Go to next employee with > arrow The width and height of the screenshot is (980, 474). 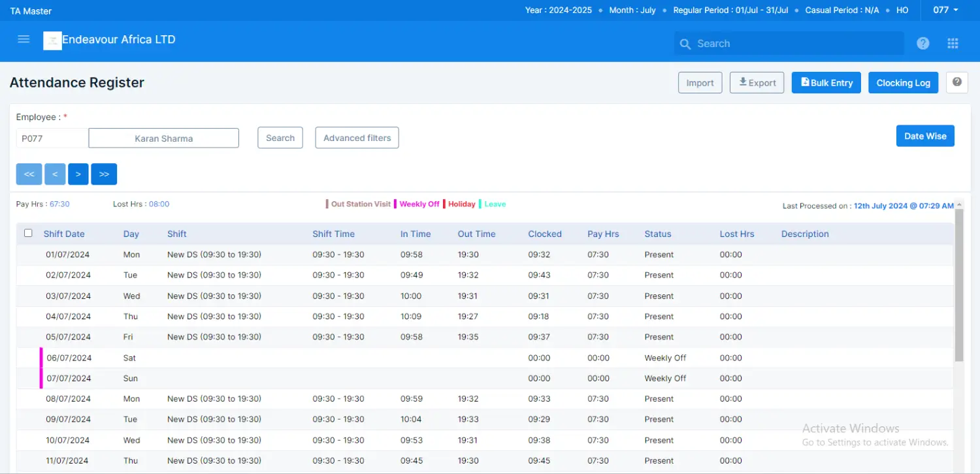(78, 174)
